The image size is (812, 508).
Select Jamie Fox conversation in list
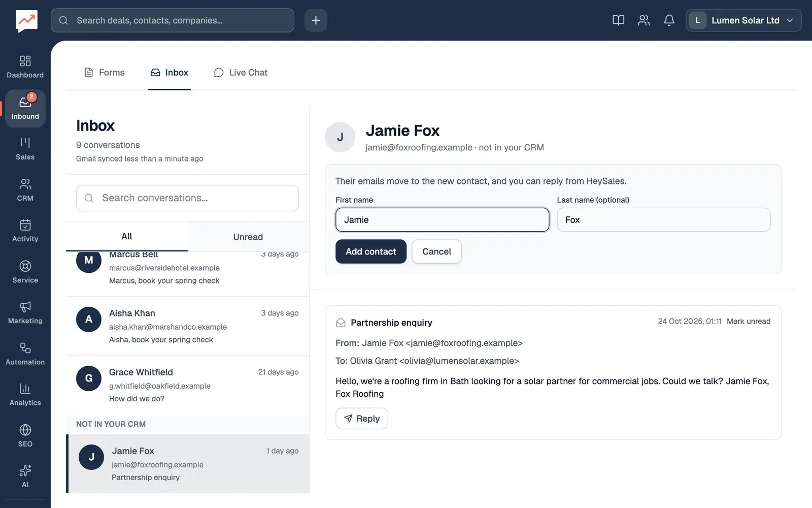pyautogui.click(x=187, y=463)
